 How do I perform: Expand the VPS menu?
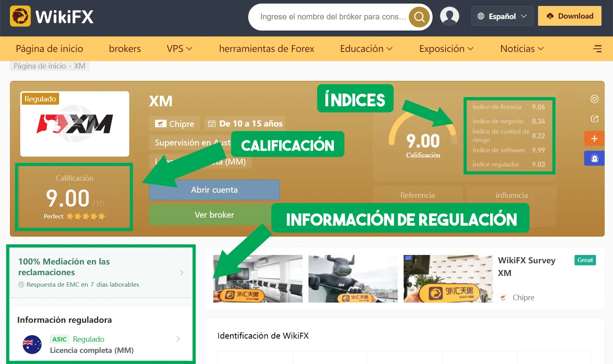[179, 49]
